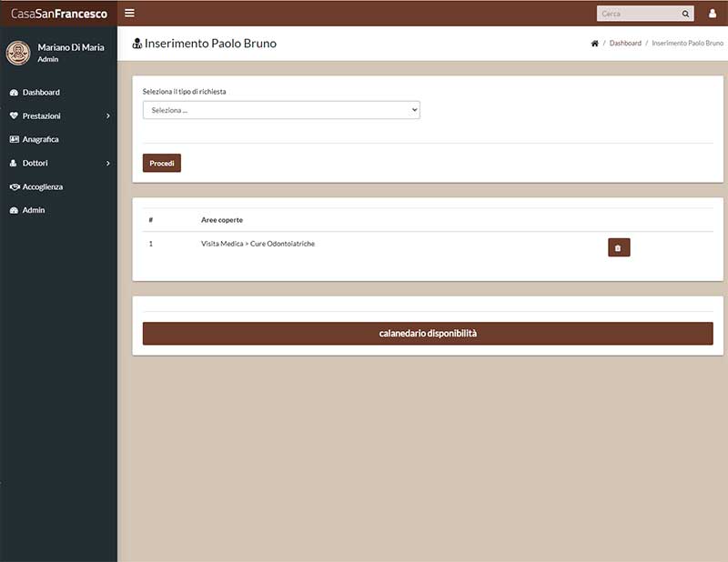Click the Prestazioni heart icon
This screenshot has height=562, width=728.
pos(14,115)
